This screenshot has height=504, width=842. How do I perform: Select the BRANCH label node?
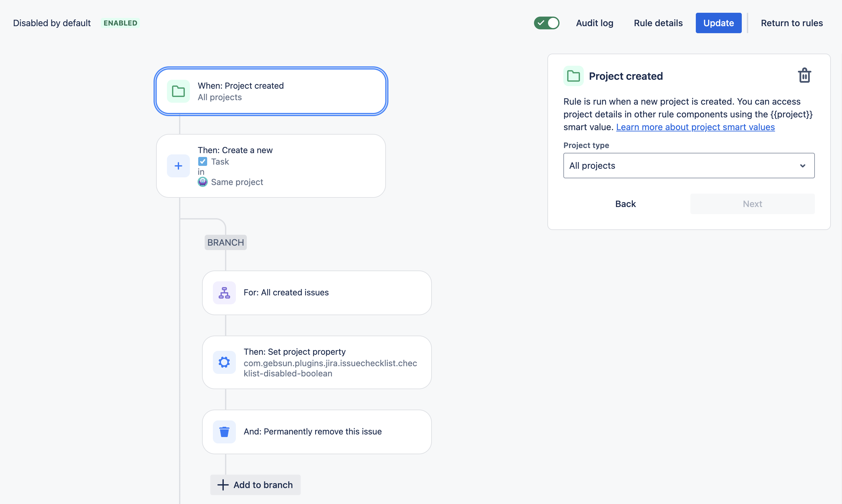coord(225,242)
